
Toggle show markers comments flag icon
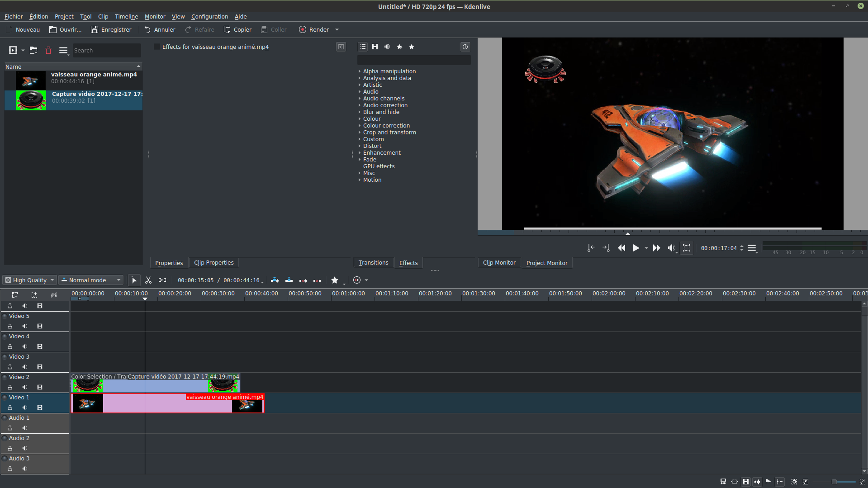(768, 482)
